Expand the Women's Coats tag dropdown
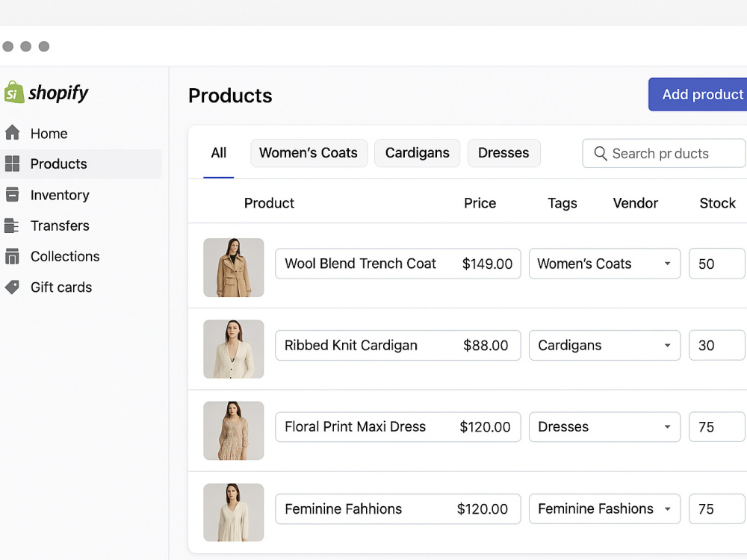747x560 pixels. coord(667,264)
